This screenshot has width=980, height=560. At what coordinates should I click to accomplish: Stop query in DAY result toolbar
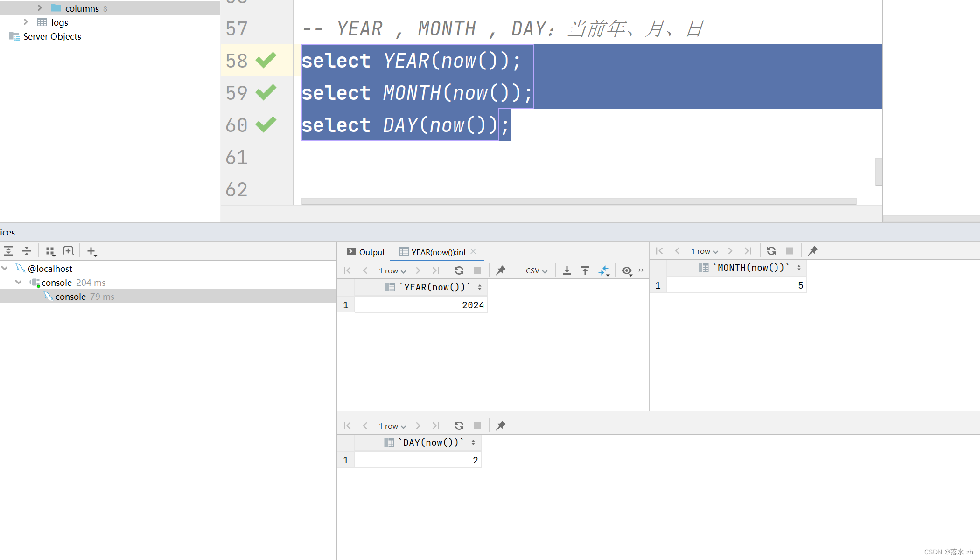click(x=477, y=426)
